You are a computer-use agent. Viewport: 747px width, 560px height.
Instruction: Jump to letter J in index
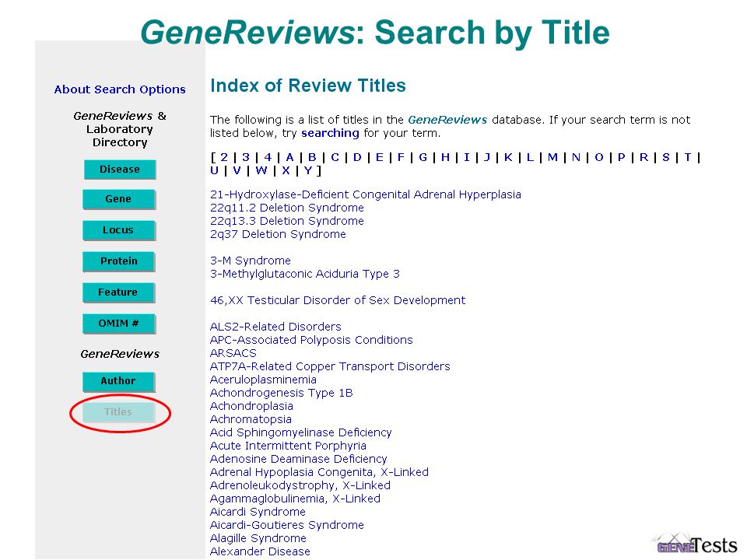click(487, 157)
